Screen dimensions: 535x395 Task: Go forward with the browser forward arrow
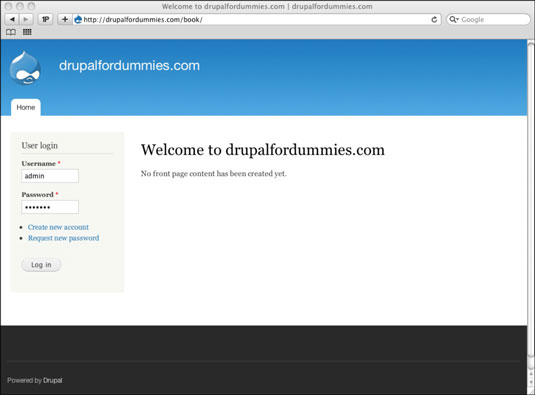click(x=26, y=19)
